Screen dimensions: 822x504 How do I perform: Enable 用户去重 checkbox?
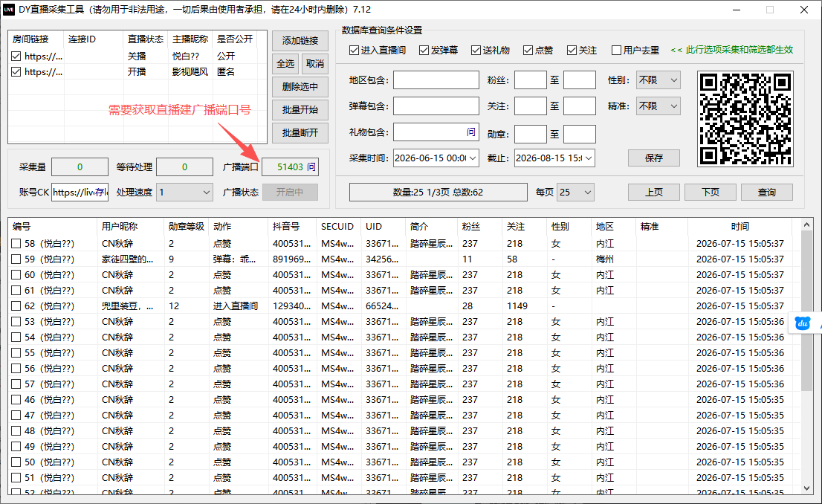pyautogui.click(x=617, y=51)
